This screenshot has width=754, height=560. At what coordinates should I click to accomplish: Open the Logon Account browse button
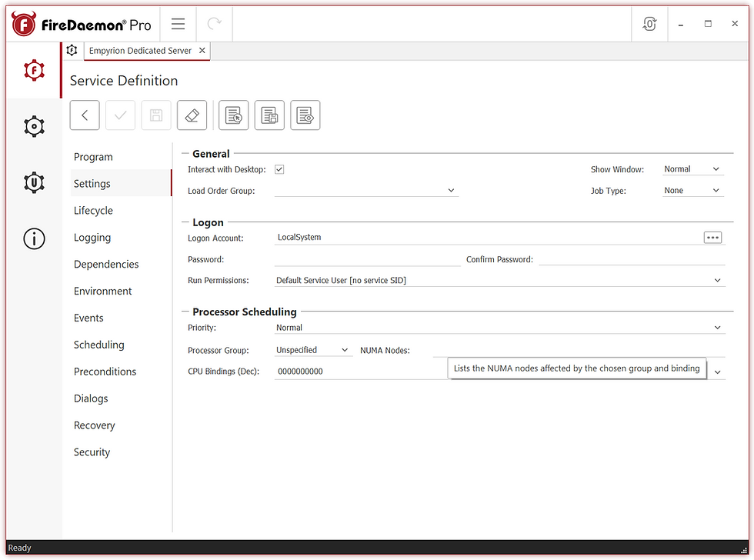pyautogui.click(x=712, y=237)
